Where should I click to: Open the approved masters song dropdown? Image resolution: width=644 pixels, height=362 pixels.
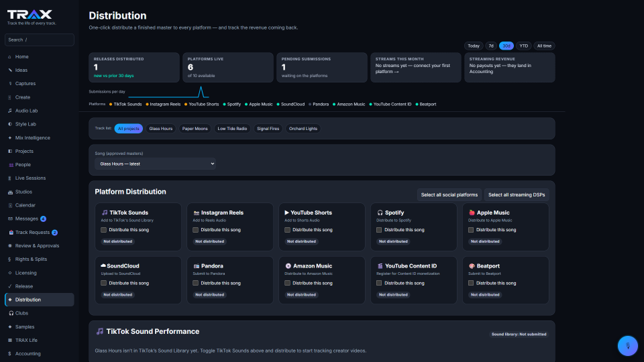[x=155, y=164]
